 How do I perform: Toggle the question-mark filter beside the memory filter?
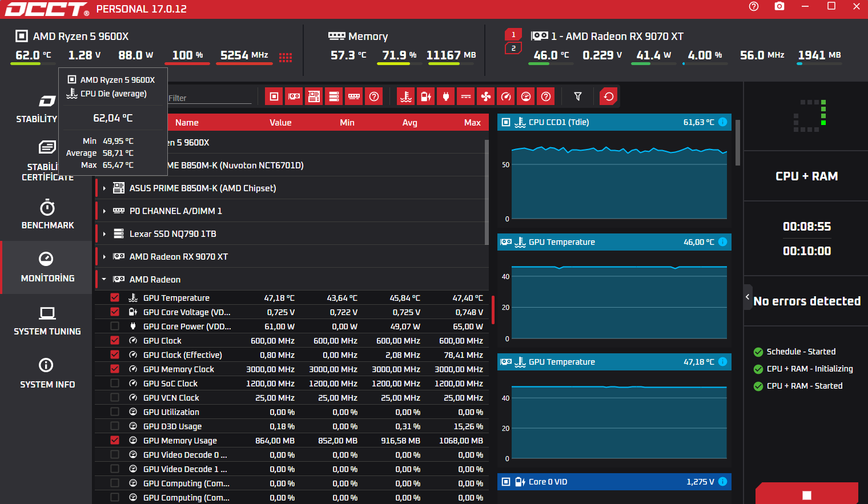pos(374,96)
